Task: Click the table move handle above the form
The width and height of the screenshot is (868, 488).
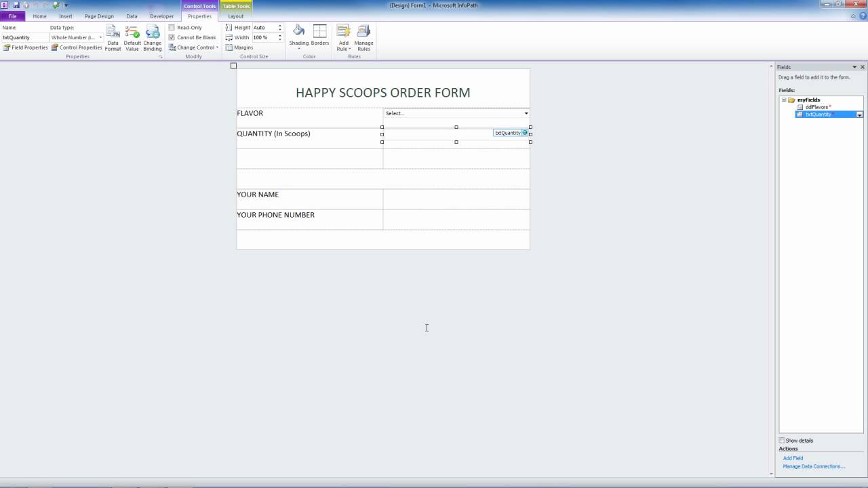Action: pyautogui.click(x=233, y=66)
